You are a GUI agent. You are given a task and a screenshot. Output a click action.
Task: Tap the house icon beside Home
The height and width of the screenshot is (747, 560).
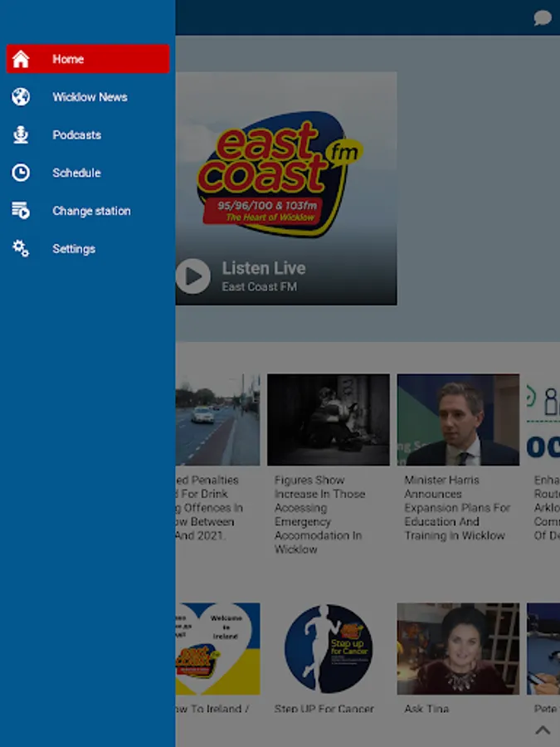[x=21, y=59]
